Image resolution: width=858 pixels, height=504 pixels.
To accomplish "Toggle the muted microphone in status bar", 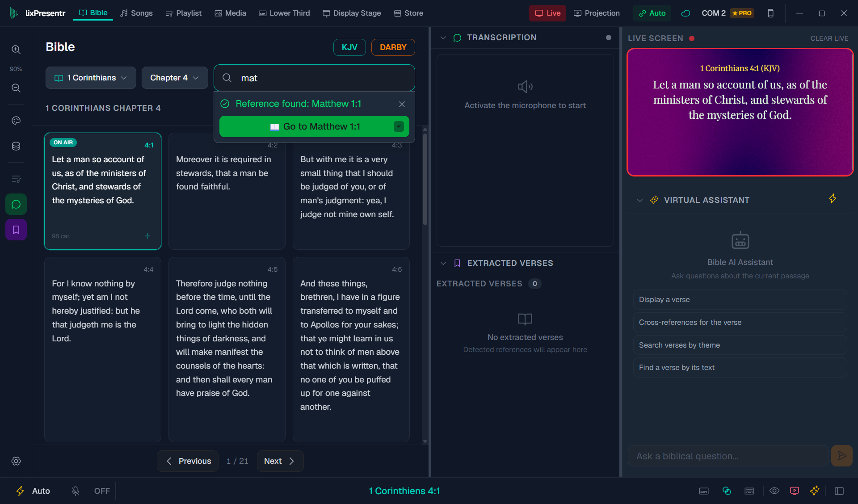I will point(76,491).
